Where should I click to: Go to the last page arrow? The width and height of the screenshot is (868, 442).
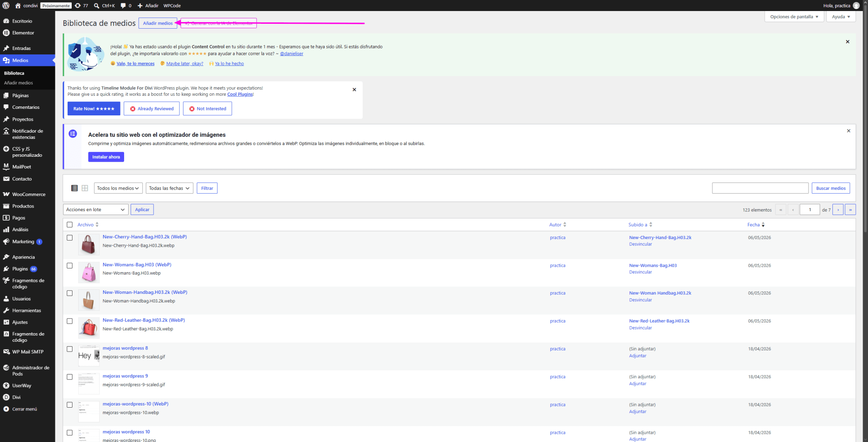point(850,210)
